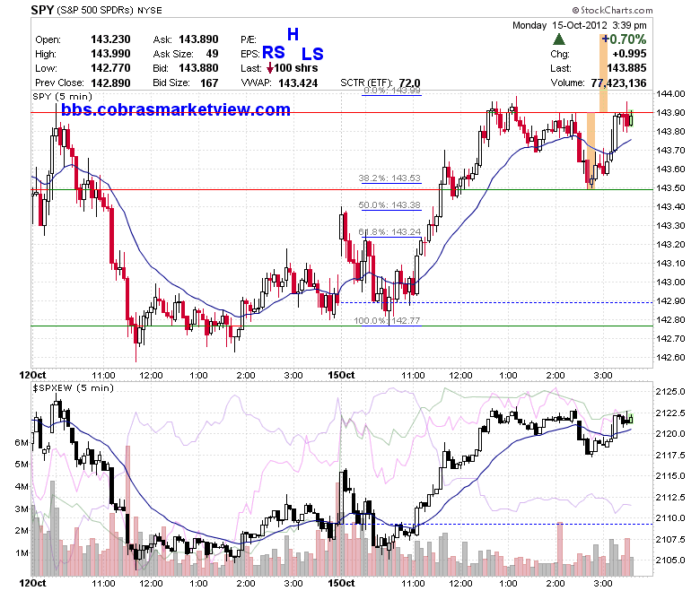Click the SPY (5 min) panel label
Image resolution: width=700 pixels, height=591 pixels.
click(63, 96)
